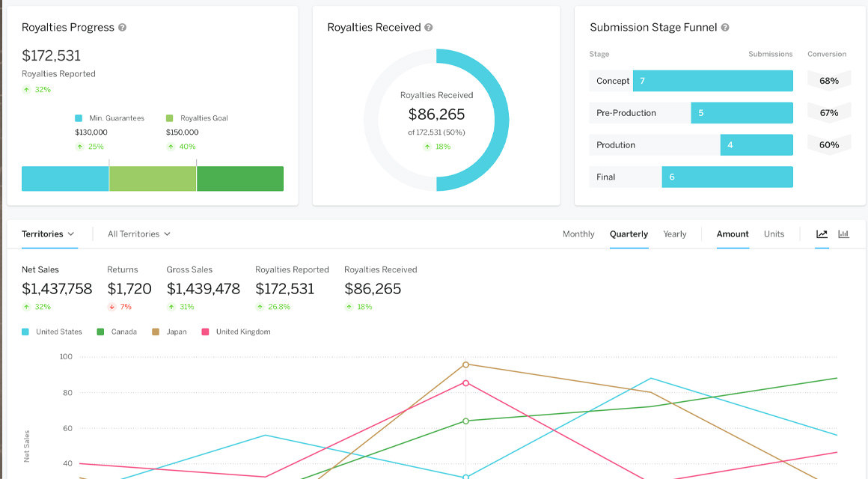The height and width of the screenshot is (479, 868).
Task: Open help icon beside Royalties Progress title
Action: [122, 28]
